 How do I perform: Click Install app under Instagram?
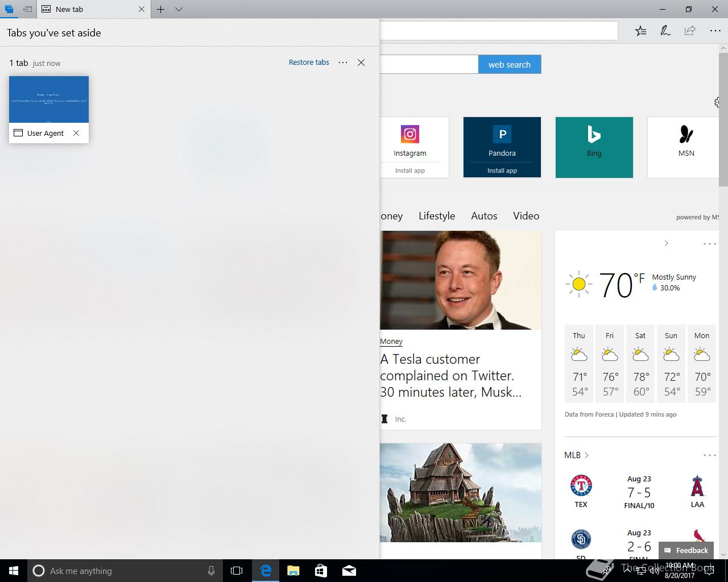coord(410,171)
